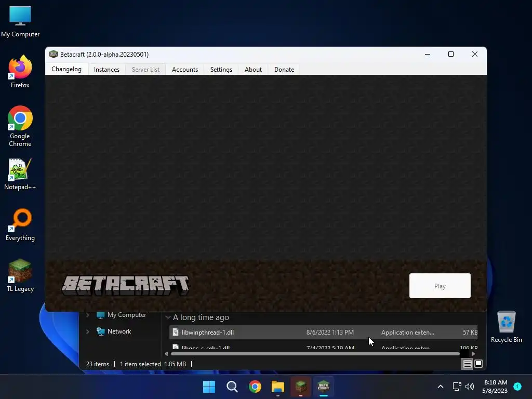The height and width of the screenshot is (399, 532).
Task: Open the Donate tab
Action: tap(284, 69)
